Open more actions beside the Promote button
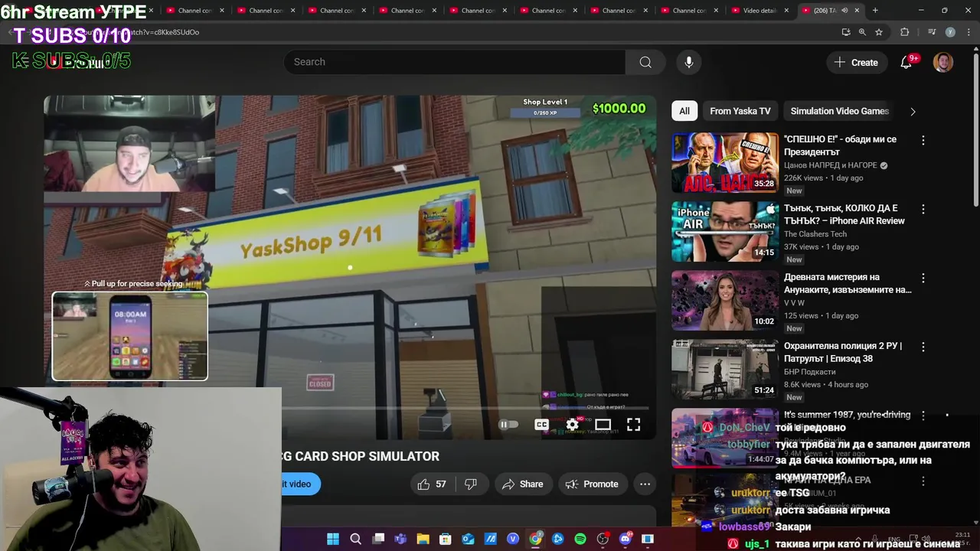Viewport: 980px width, 551px height. (x=645, y=484)
